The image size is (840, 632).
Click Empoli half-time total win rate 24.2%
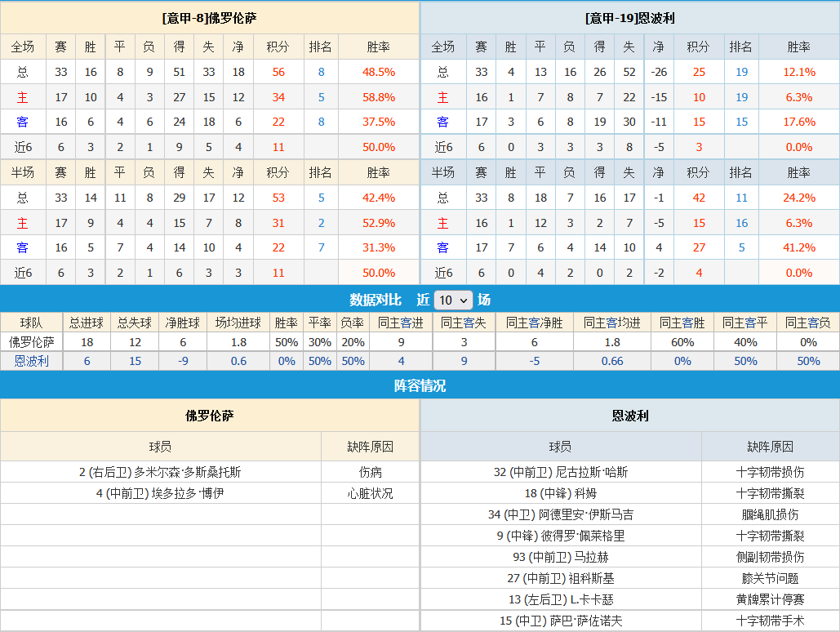[x=799, y=198]
